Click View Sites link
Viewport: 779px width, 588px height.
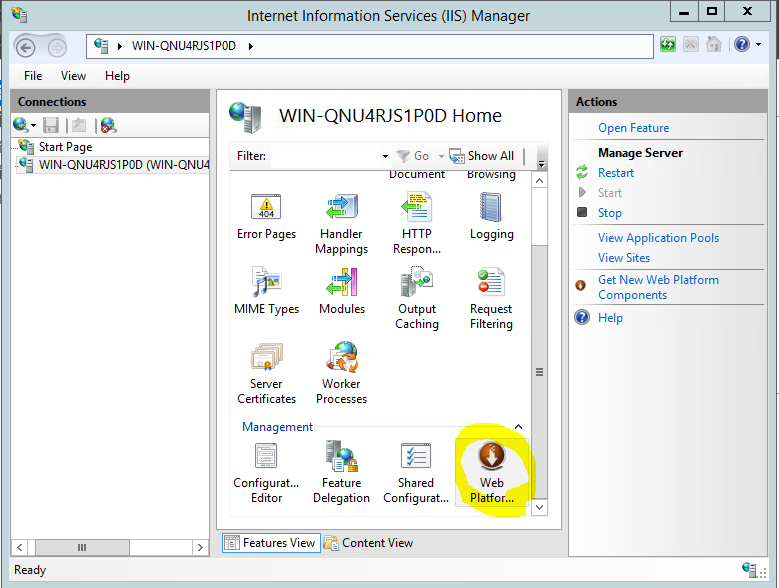tap(624, 258)
